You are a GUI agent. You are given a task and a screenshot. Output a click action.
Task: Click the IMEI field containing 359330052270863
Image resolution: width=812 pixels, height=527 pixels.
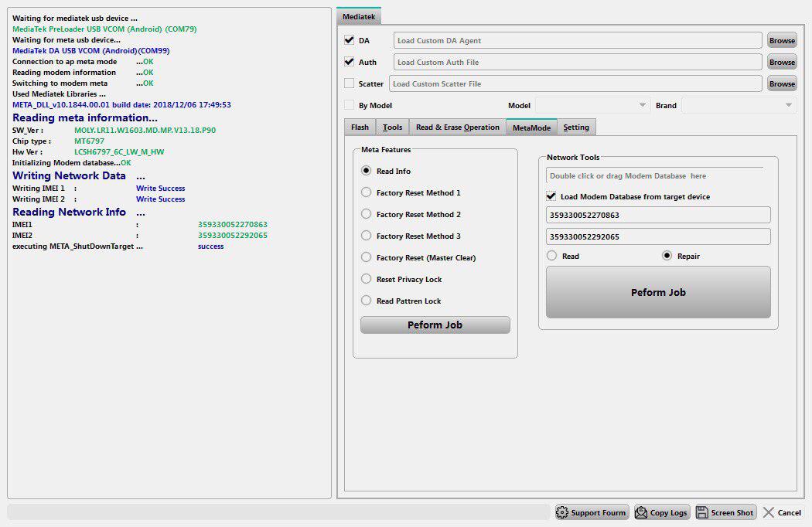point(658,215)
